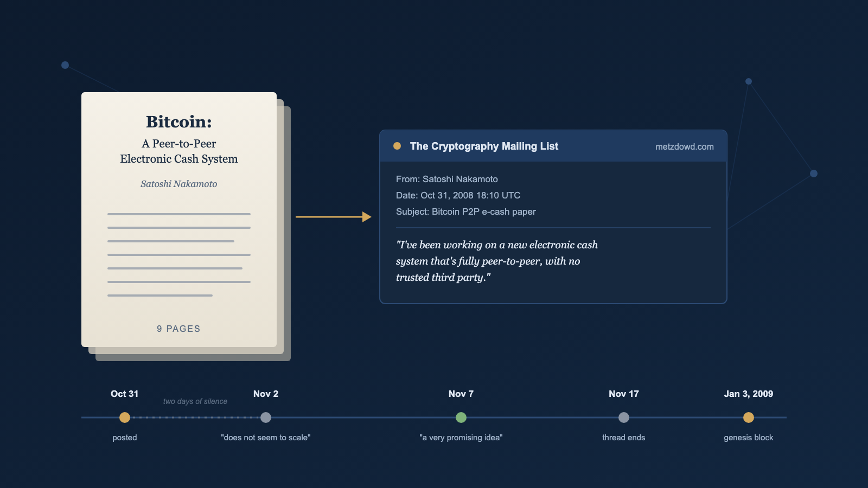Click the From: Satoshi Nakamoto line
Image resolution: width=868 pixels, height=488 pixels.
(x=447, y=179)
